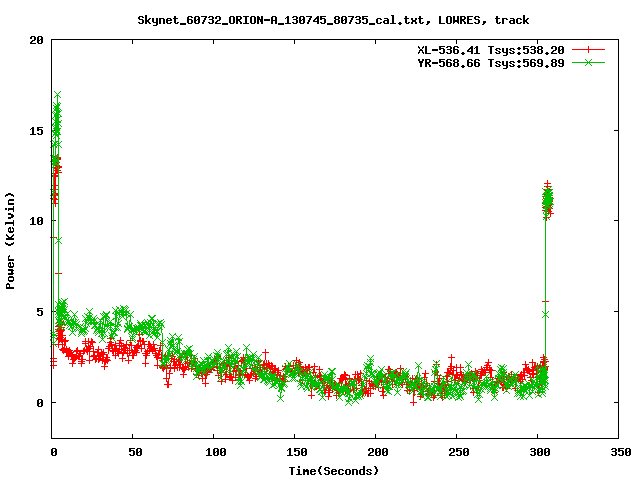This screenshot has width=640, height=480.
Task: Click the plot title Skynet_60732_ORION-A text
Action: coord(333,20)
